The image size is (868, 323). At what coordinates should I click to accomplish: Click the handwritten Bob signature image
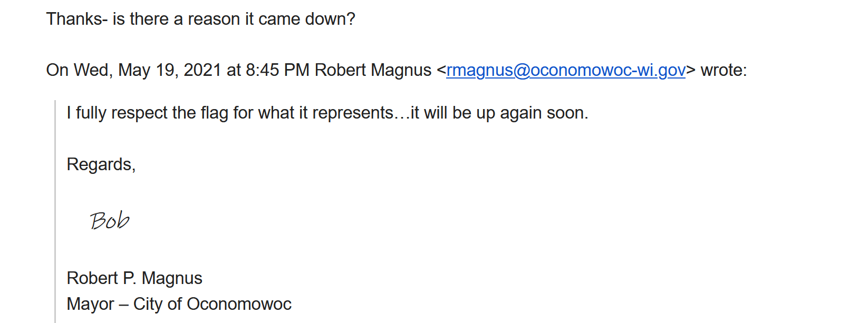click(x=110, y=220)
